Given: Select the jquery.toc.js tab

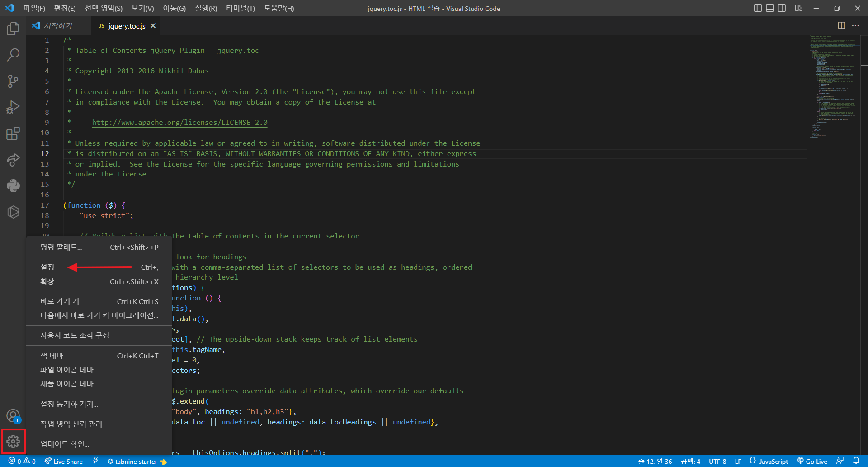Looking at the screenshot, I should point(126,26).
